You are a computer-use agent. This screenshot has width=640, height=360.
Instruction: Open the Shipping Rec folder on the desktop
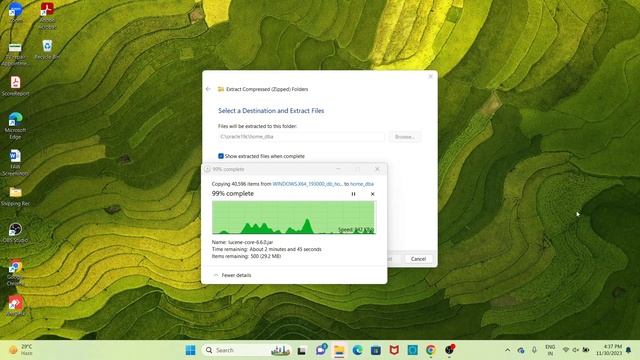tap(16, 196)
